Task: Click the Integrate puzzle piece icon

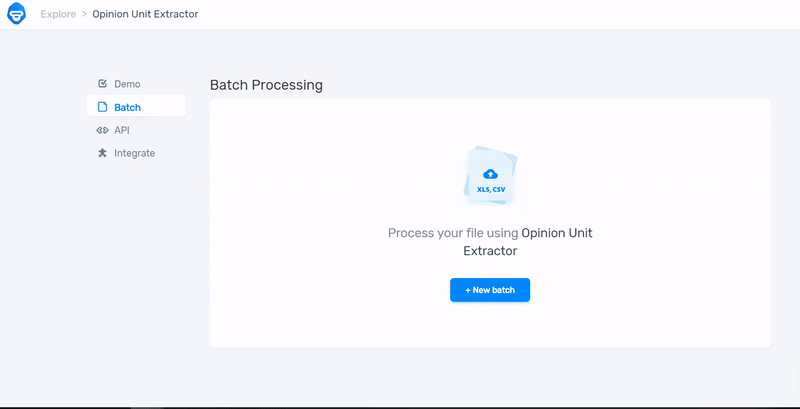Action: tap(102, 153)
